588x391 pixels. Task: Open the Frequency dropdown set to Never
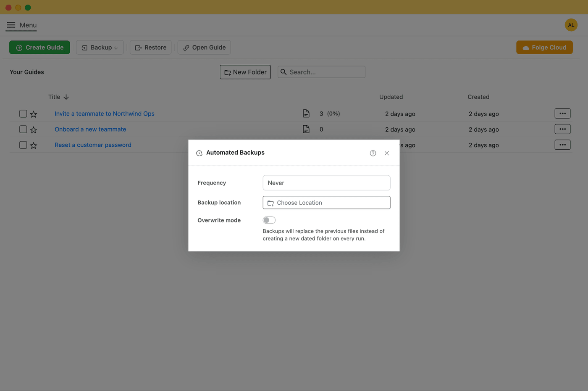pyautogui.click(x=326, y=183)
